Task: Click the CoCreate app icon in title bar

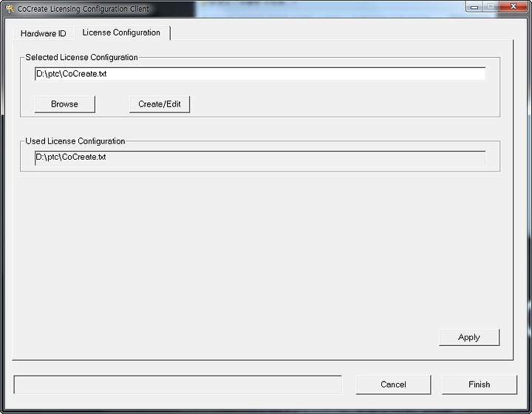Action: tap(10, 8)
